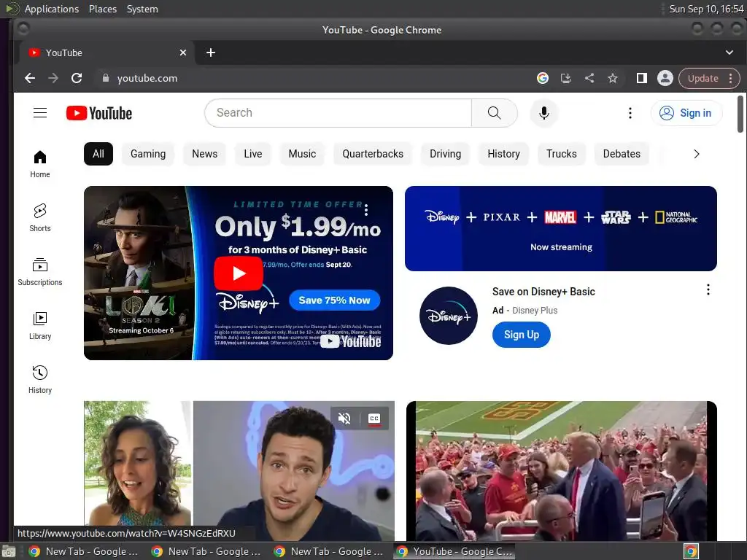Open three-dot menu on Loki ad video
Screen dimensions: 747x560
[x=366, y=209]
